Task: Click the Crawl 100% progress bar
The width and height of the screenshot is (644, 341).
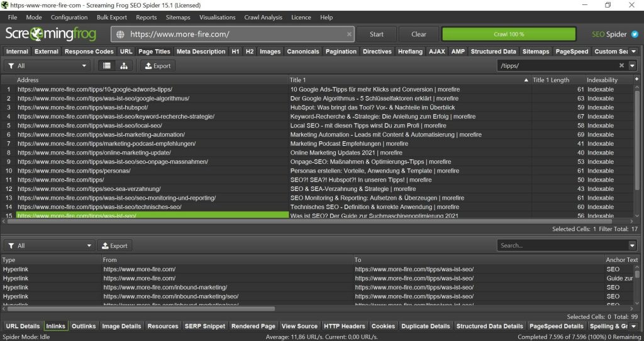Action: 509,35
